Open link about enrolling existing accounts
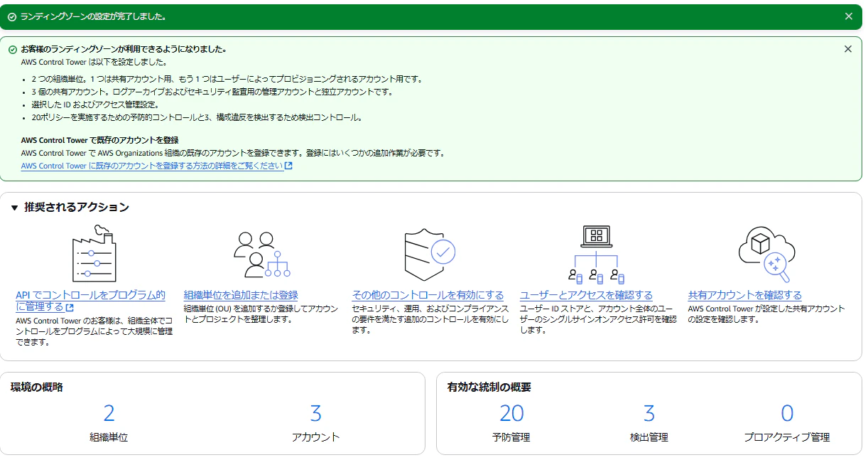This screenshot has width=868, height=460. coord(152,166)
